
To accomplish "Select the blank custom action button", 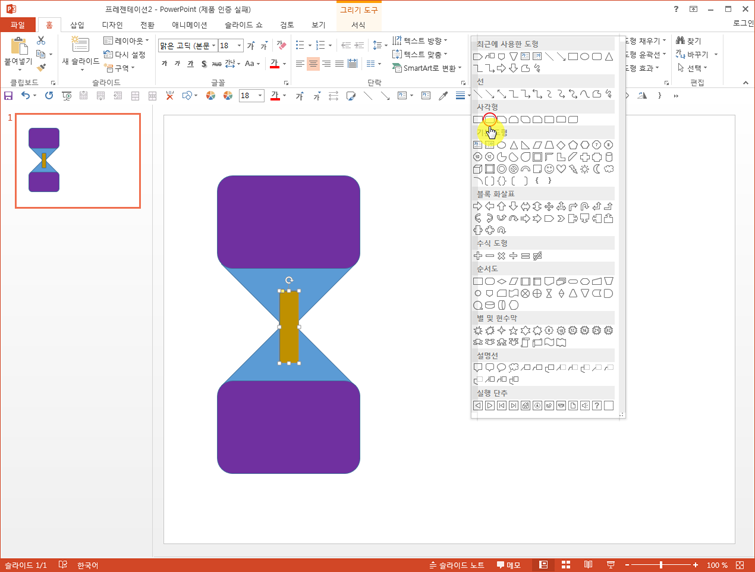I will 609,405.
